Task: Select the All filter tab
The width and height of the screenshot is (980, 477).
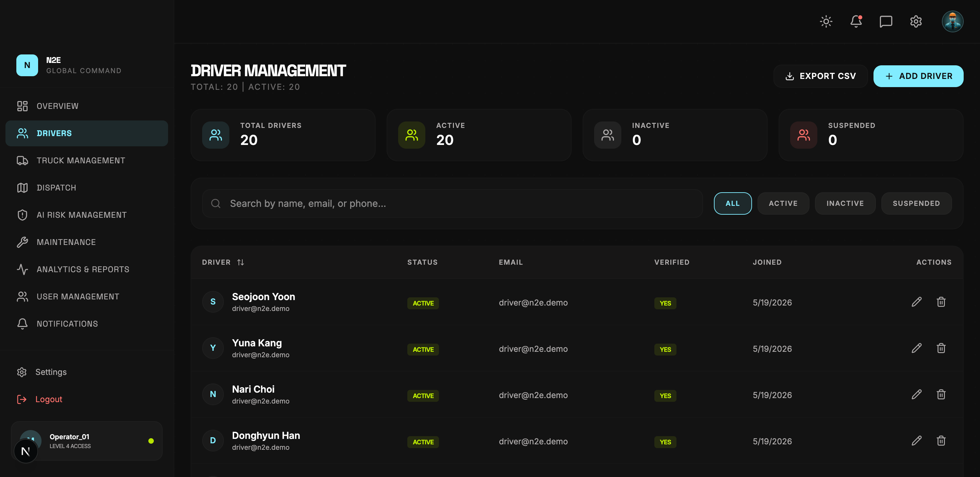Action: pos(732,203)
